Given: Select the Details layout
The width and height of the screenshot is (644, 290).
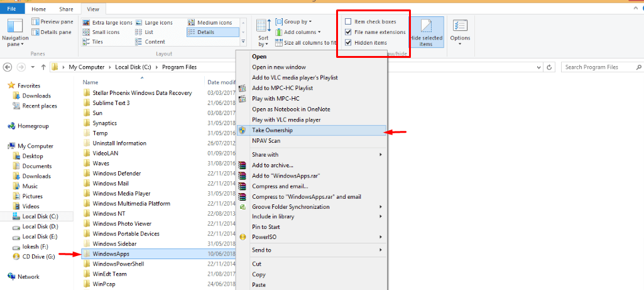Looking at the screenshot, I should click(213, 32).
